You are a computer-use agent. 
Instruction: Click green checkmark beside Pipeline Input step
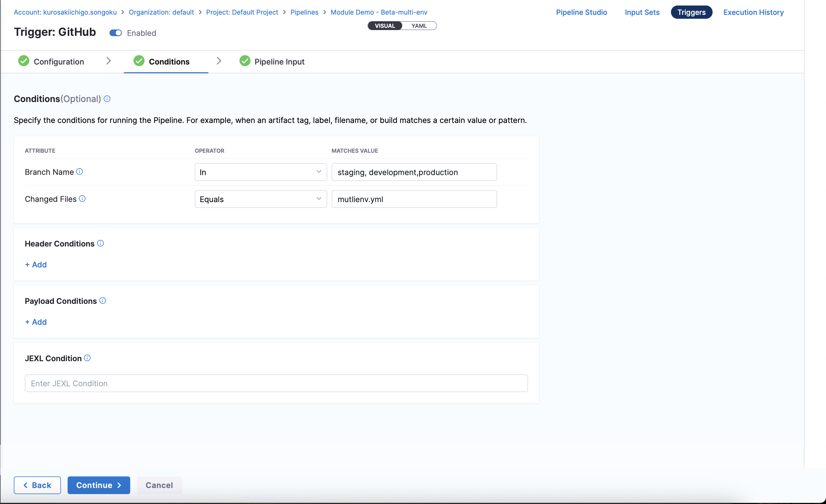(245, 61)
